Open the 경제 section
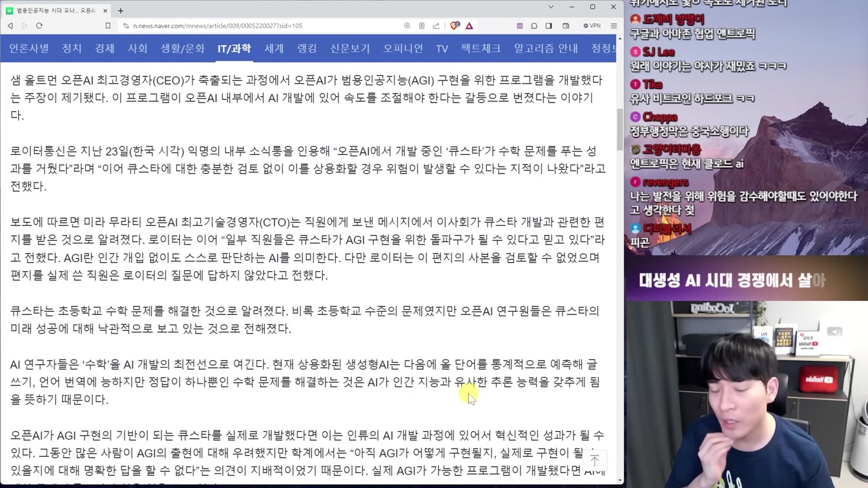 [105, 48]
